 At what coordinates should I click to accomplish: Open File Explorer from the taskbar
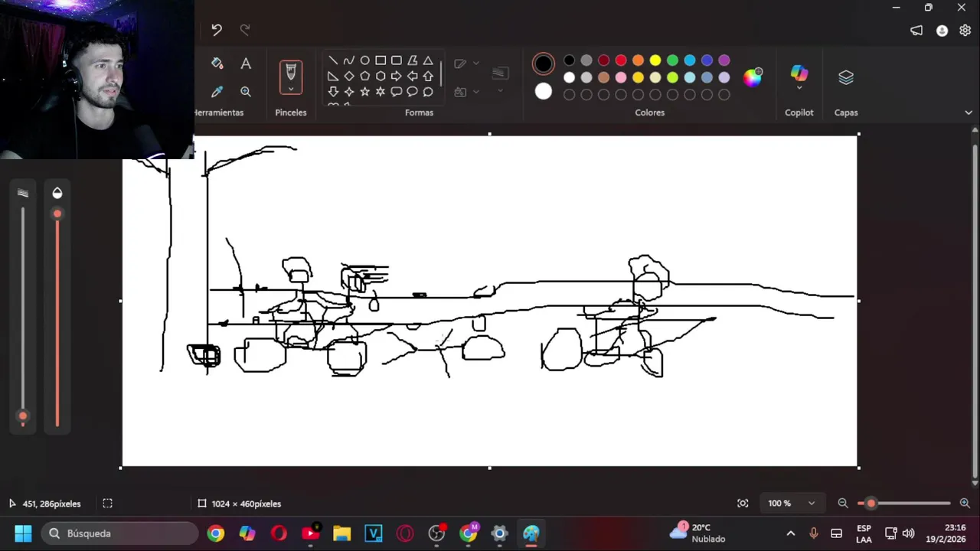click(341, 533)
